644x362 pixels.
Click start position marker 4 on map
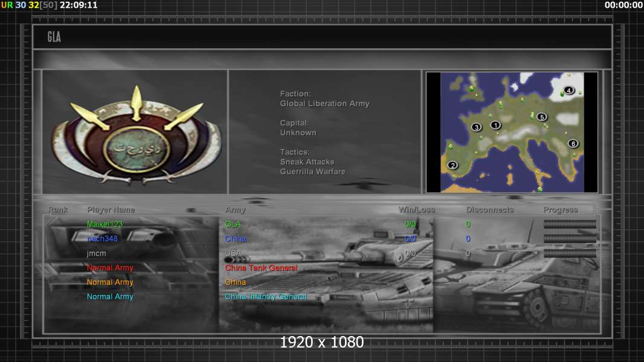(x=569, y=90)
